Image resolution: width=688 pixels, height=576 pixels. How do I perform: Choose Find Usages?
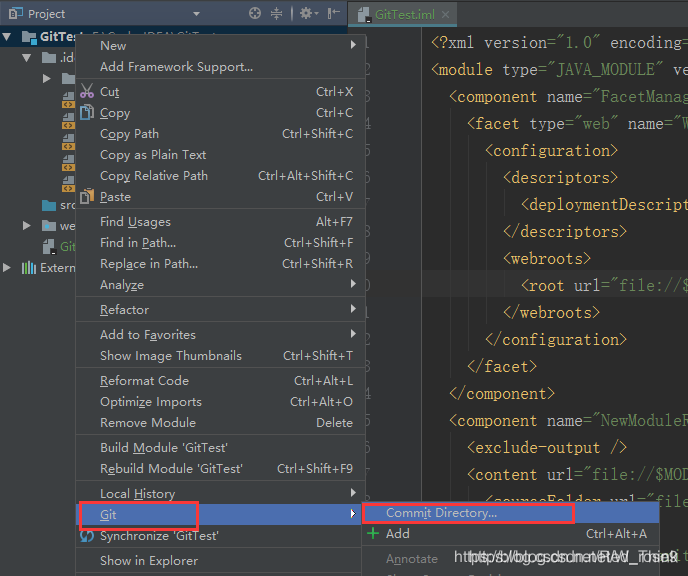click(x=220, y=222)
